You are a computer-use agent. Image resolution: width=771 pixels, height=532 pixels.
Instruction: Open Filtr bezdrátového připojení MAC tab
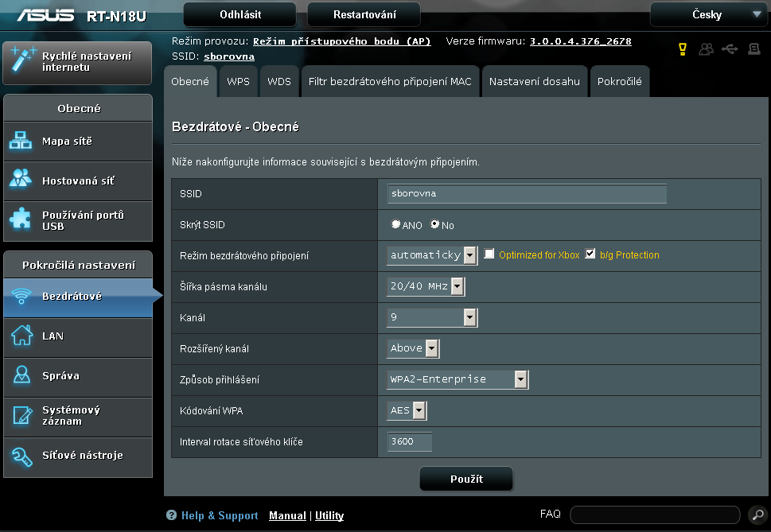coord(390,81)
